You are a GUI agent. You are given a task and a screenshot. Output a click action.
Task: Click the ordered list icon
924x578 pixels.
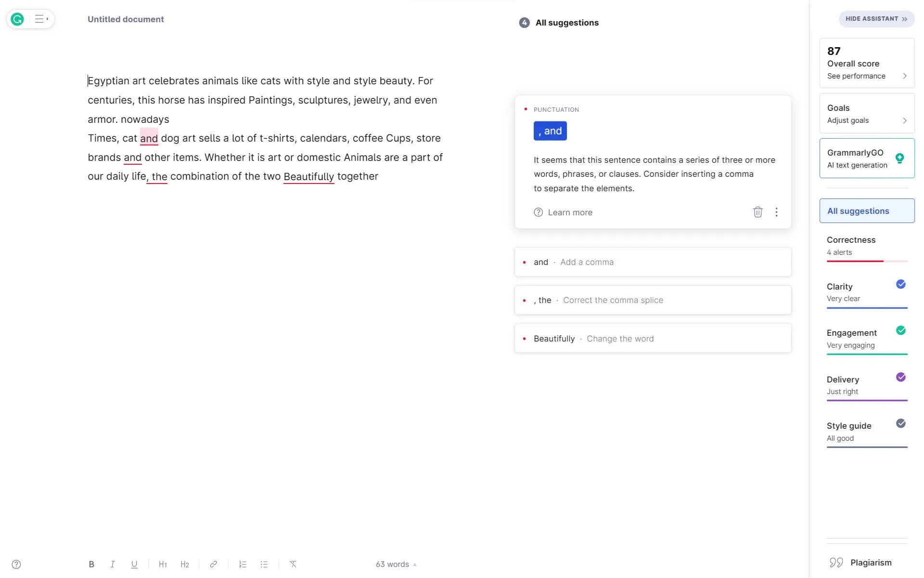coord(243,564)
